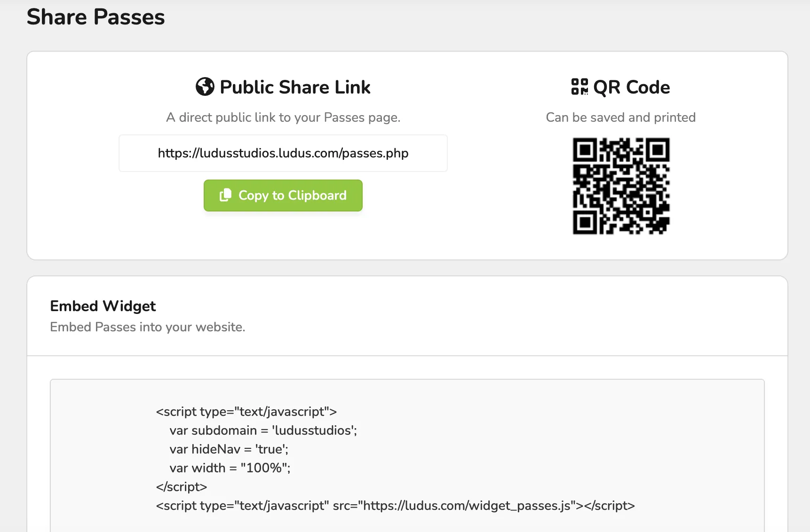Click the "Public Share Link" heading text
810x532 pixels.
coord(295,87)
